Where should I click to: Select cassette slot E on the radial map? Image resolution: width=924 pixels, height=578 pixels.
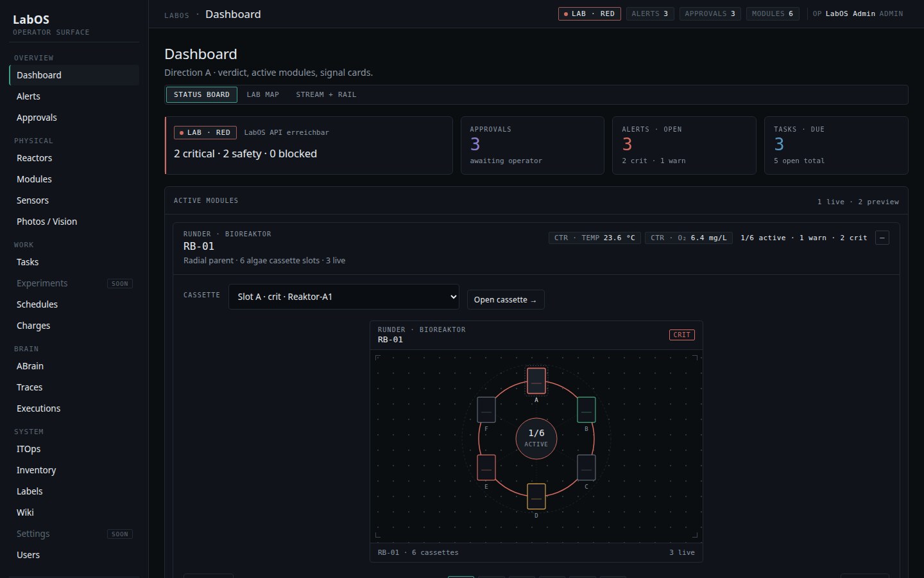486,468
